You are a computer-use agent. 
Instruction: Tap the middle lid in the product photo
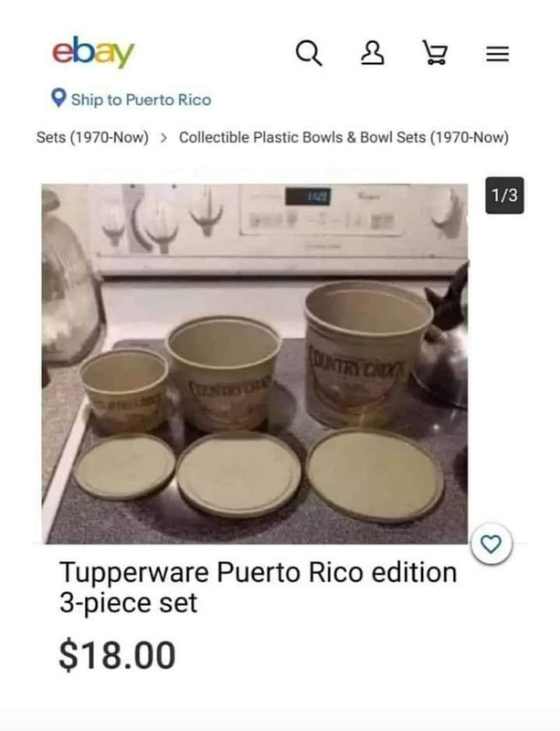click(x=238, y=474)
